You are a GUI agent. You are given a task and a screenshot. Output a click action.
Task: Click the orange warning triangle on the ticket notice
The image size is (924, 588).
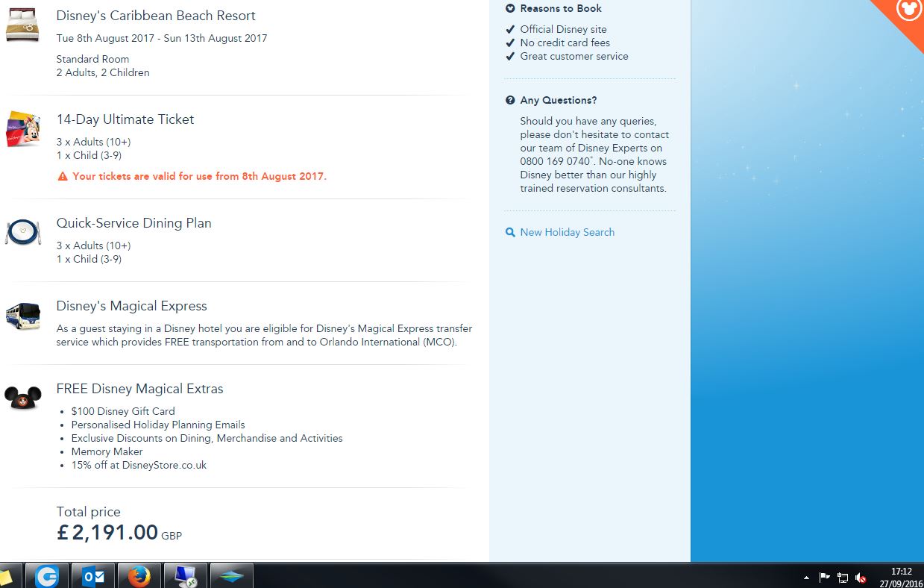click(63, 177)
